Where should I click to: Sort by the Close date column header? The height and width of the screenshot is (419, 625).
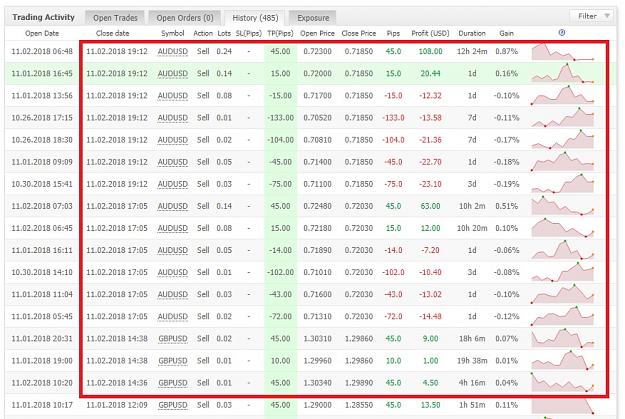[x=112, y=33]
